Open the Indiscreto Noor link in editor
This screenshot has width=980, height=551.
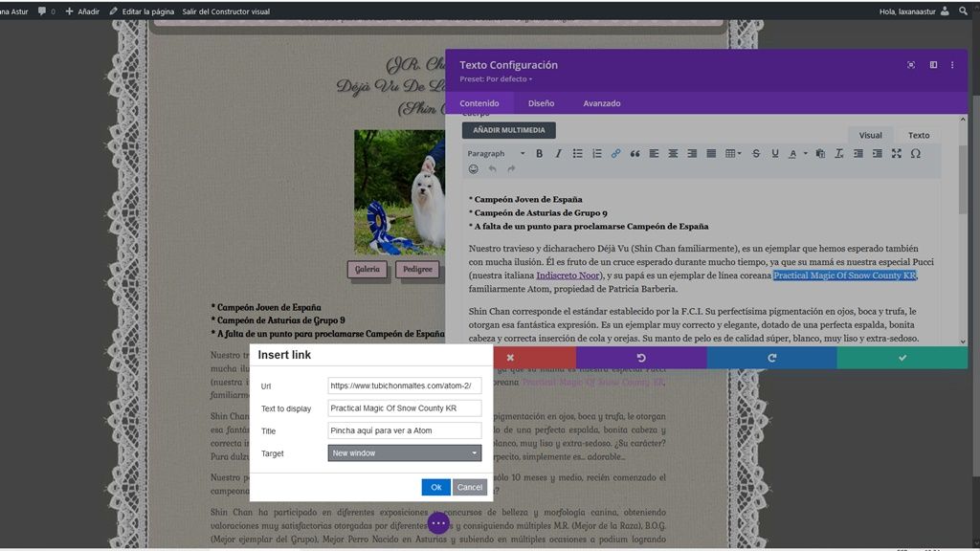568,275
